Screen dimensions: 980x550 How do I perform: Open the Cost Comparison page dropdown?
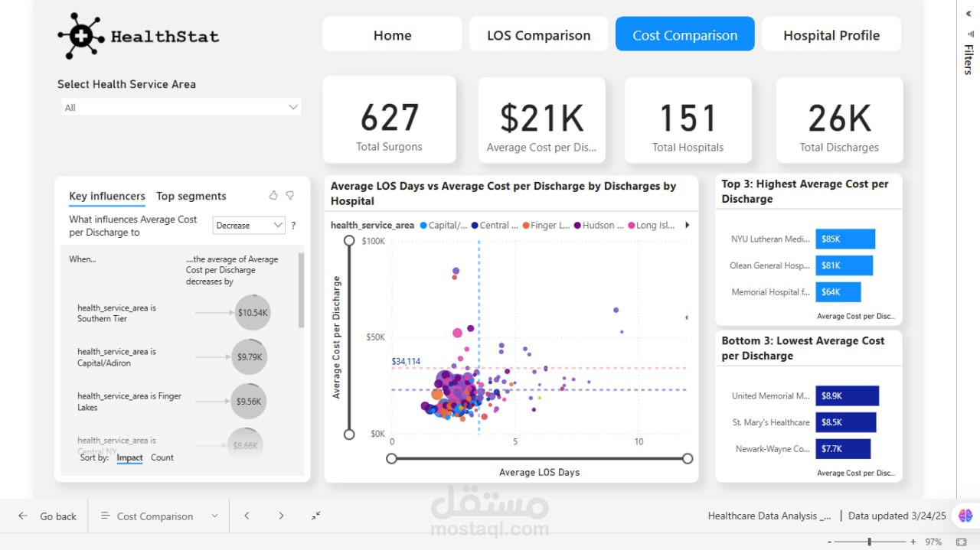pyautogui.click(x=159, y=516)
